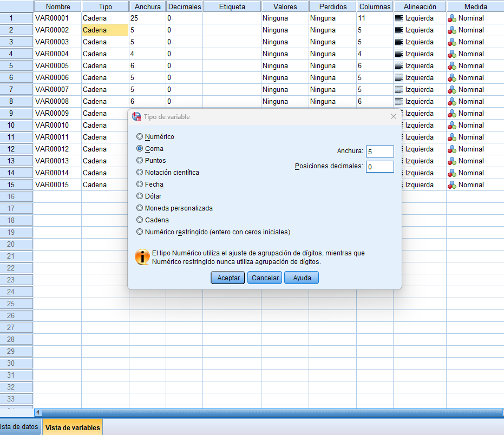The image size is (504, 435).
Task: Pick the Notación científica option
Action: tap(140, 173)
